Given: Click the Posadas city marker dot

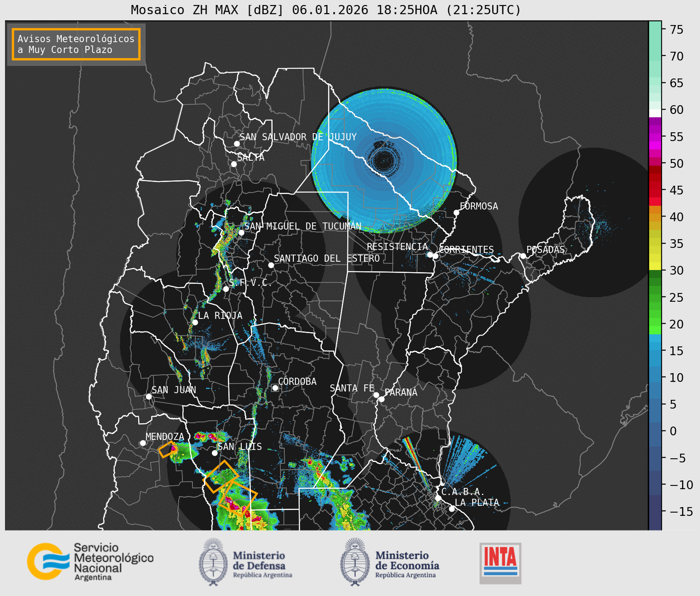Looking at the screenshot, I should (523, 256).
